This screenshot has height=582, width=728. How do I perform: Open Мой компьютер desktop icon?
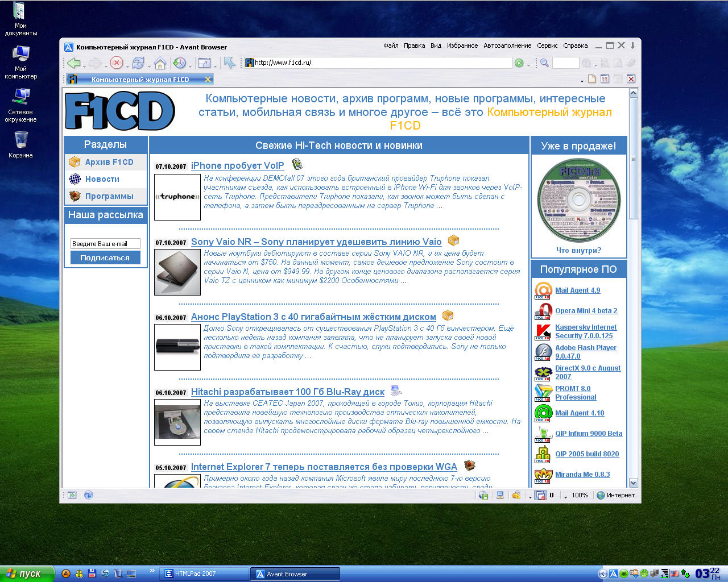21,63
